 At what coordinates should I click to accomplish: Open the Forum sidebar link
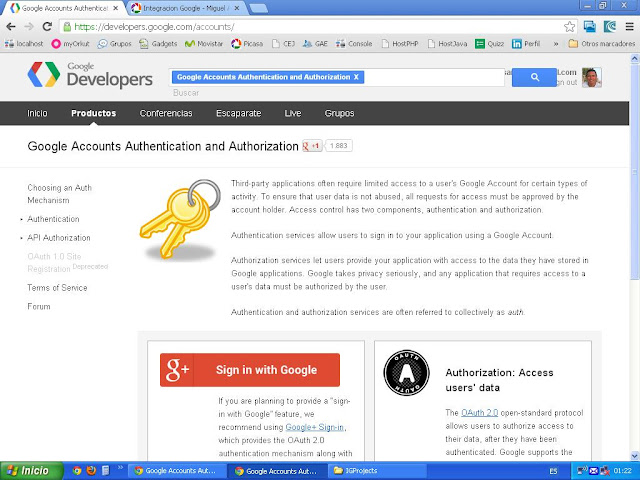[x=39, y=307]
